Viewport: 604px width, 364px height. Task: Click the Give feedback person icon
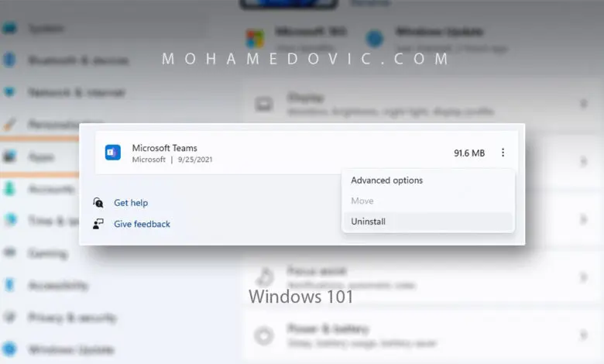[x=98, y=224]
